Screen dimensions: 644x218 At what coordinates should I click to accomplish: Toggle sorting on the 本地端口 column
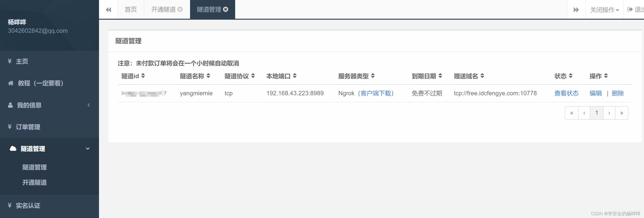pos(295,76)
